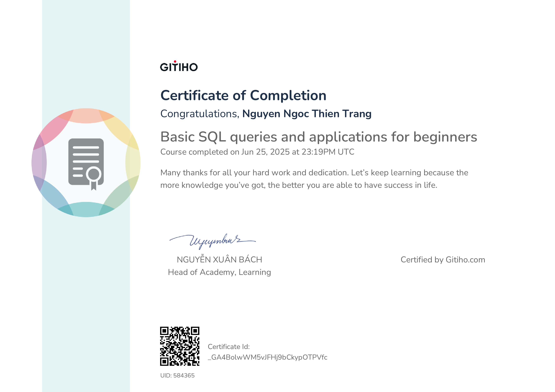Click the teal bottom petal of emblem
Image resolution: width=555 pixels, height=392 pixels.
86,210
